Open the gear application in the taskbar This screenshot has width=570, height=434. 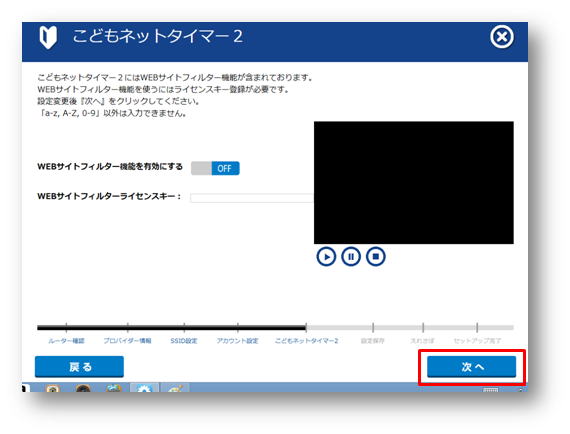144,389
